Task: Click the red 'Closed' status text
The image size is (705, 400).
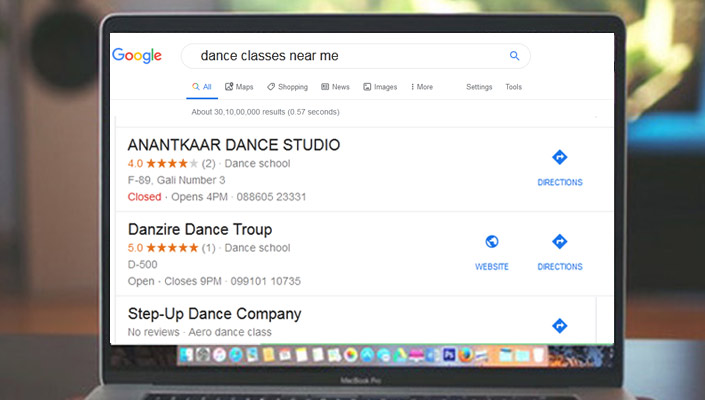Action: [144, 197]
